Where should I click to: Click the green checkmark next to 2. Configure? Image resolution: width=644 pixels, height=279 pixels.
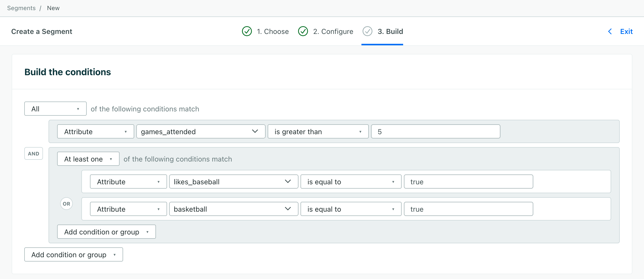tap(303, 31)
